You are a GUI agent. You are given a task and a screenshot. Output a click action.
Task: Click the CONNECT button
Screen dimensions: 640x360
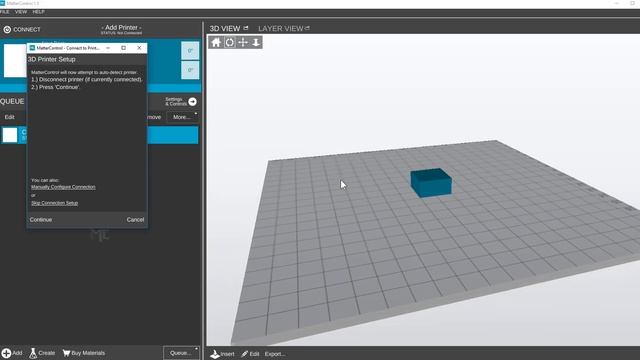[22, 29]
